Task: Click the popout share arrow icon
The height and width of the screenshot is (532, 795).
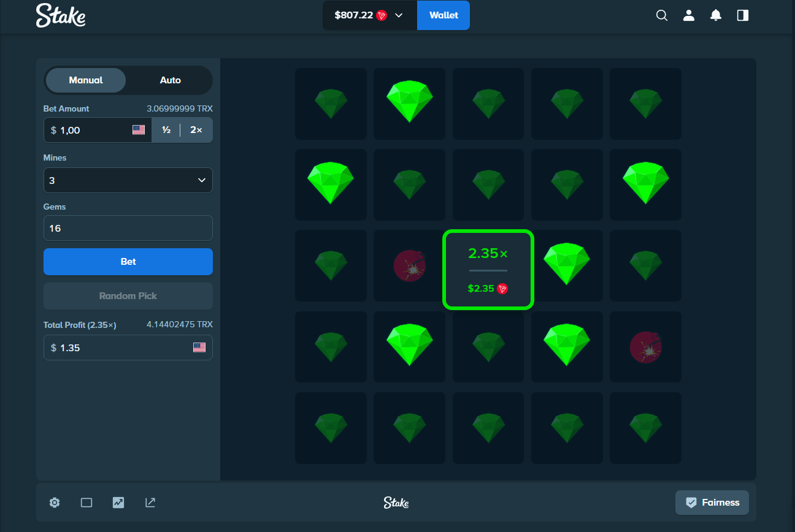Action: point(150,503)
